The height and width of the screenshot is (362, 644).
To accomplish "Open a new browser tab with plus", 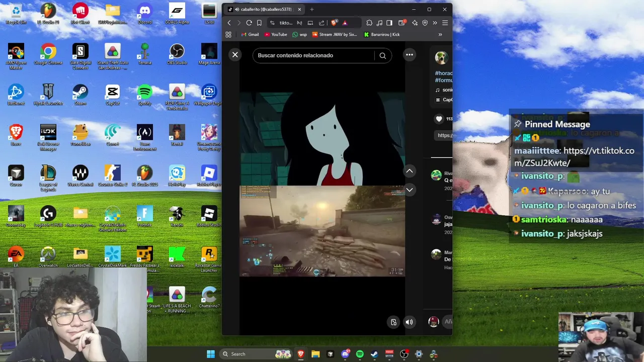I will pyautogui.click(x=312, y=9).
